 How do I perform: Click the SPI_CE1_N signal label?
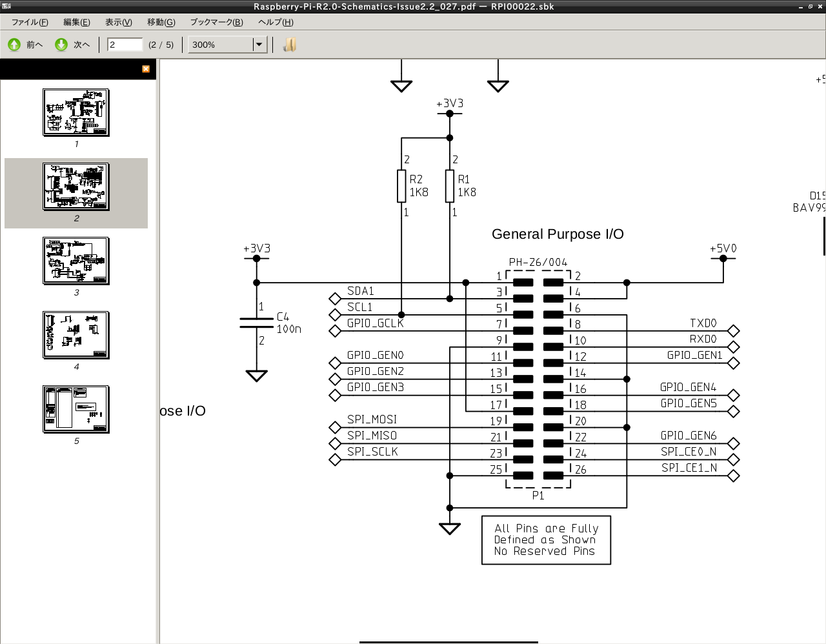[689, 468]
